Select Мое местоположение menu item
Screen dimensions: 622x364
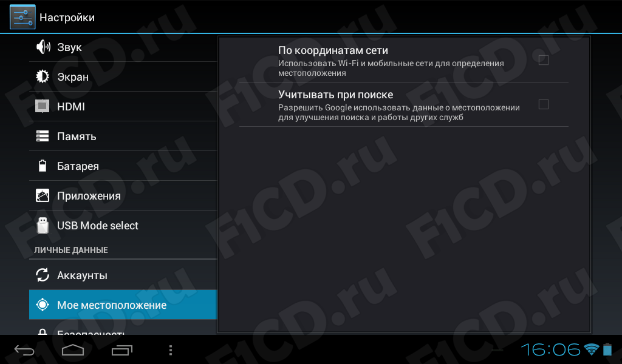[x=123, y=305]
